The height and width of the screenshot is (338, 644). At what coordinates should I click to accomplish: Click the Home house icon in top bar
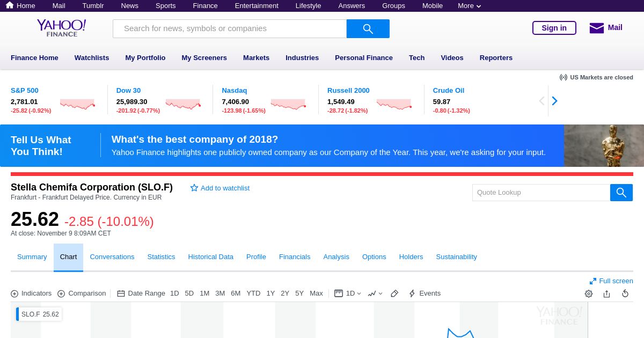click(10, 5)
